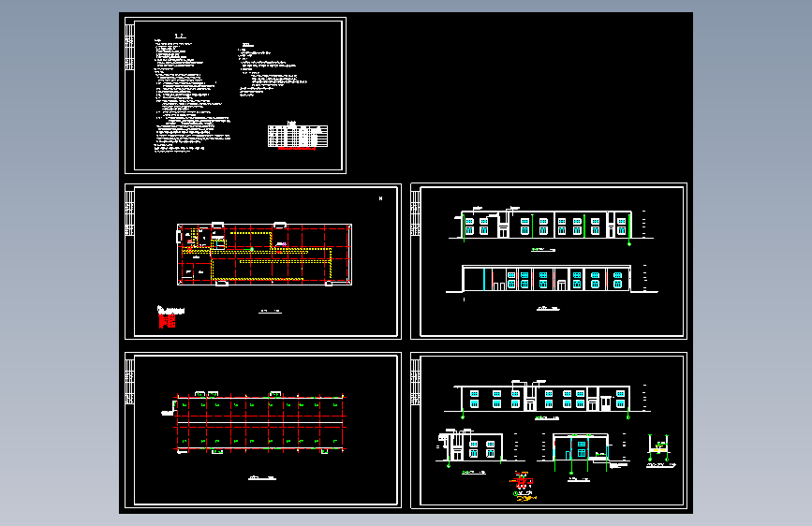Click the small detail drawing with yellow line
This screenshot has width=812, height=526.
pos(658,448)
